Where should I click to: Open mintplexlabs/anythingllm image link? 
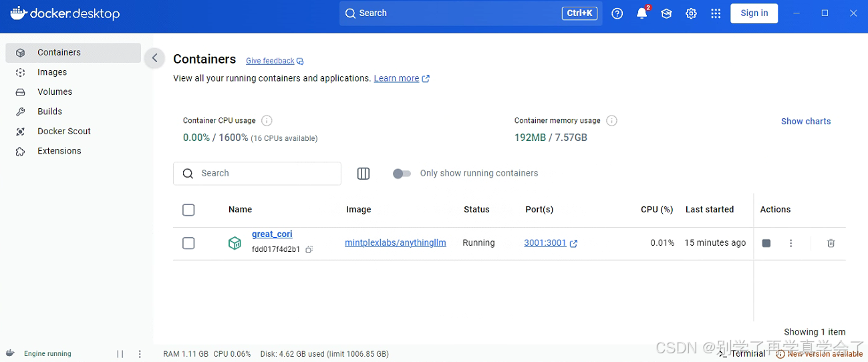tap(395, 243)
